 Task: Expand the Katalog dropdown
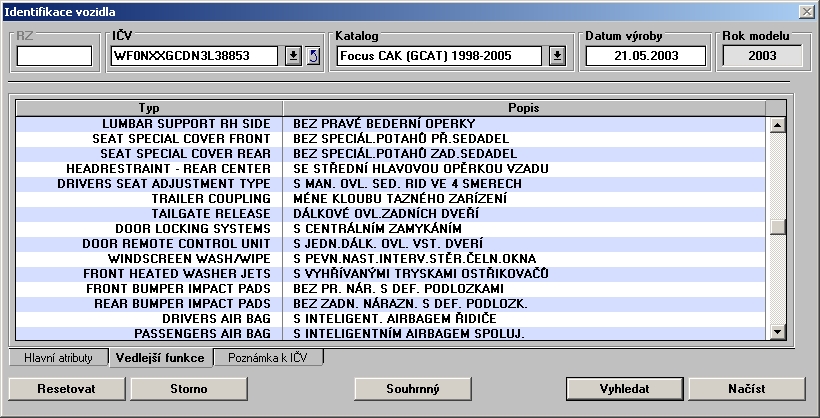pyautogui.click(x=558, y=55)
